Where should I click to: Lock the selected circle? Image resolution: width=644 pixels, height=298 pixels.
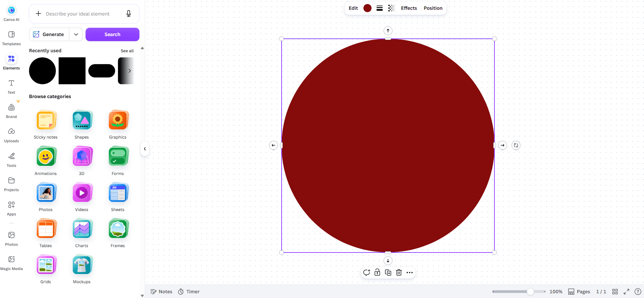(x=377, y=272)
